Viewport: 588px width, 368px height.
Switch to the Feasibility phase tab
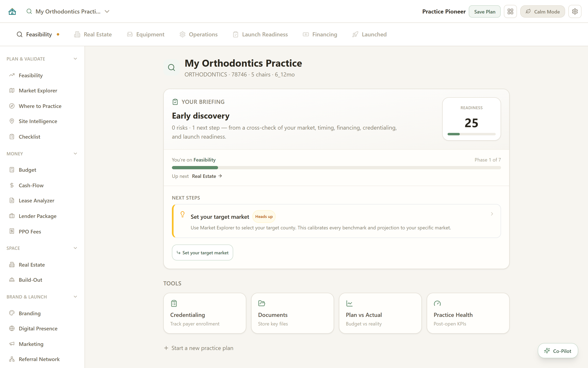click(38, 34)
